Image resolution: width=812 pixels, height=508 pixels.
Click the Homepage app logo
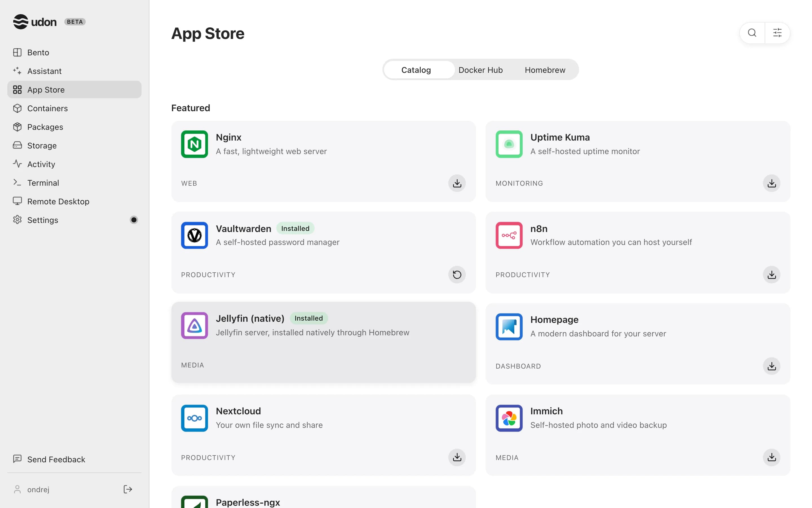509,327
